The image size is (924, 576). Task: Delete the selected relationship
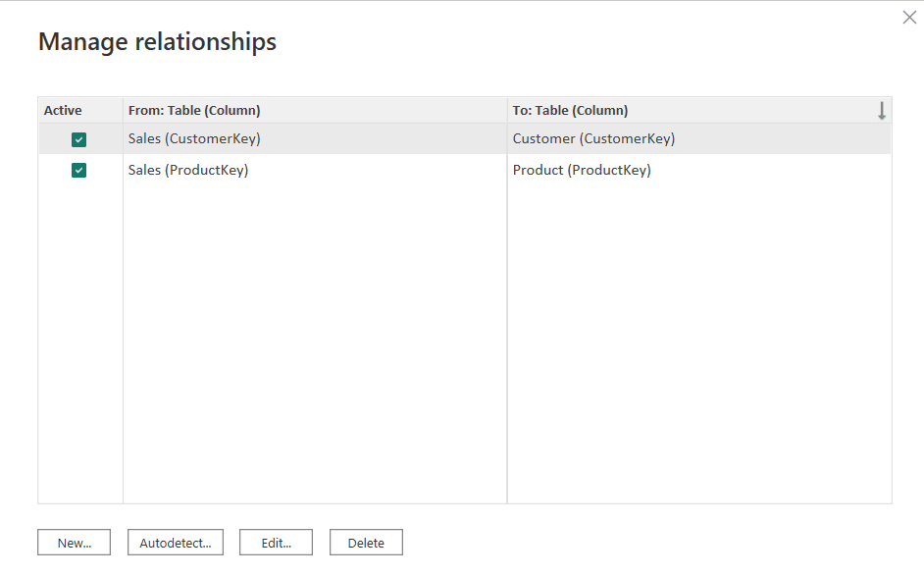click(x=366, y=543)
